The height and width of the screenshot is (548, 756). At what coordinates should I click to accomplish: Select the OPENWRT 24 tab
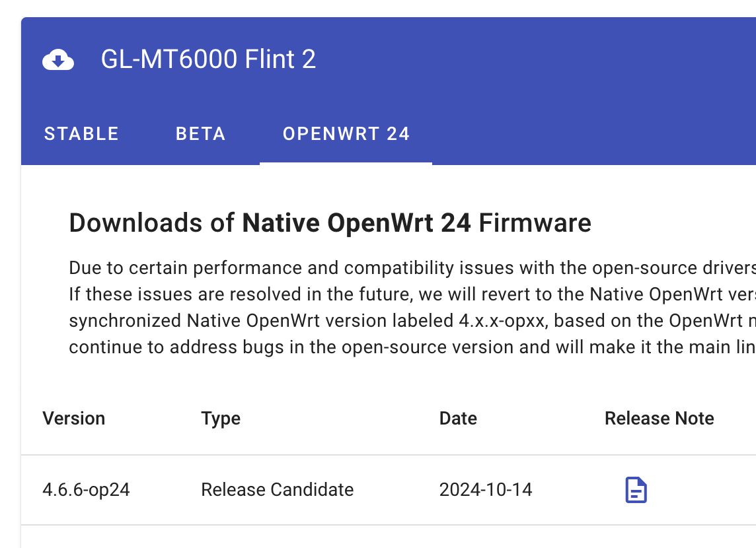346,134
